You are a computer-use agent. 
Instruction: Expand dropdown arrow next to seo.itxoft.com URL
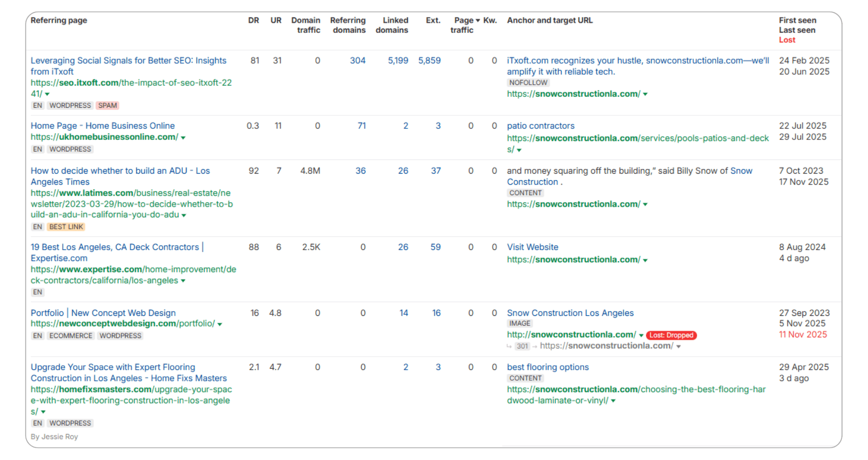[x=47, y=94]
